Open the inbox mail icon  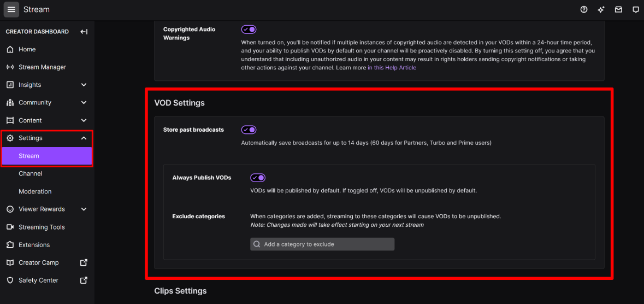click(618, 9)
